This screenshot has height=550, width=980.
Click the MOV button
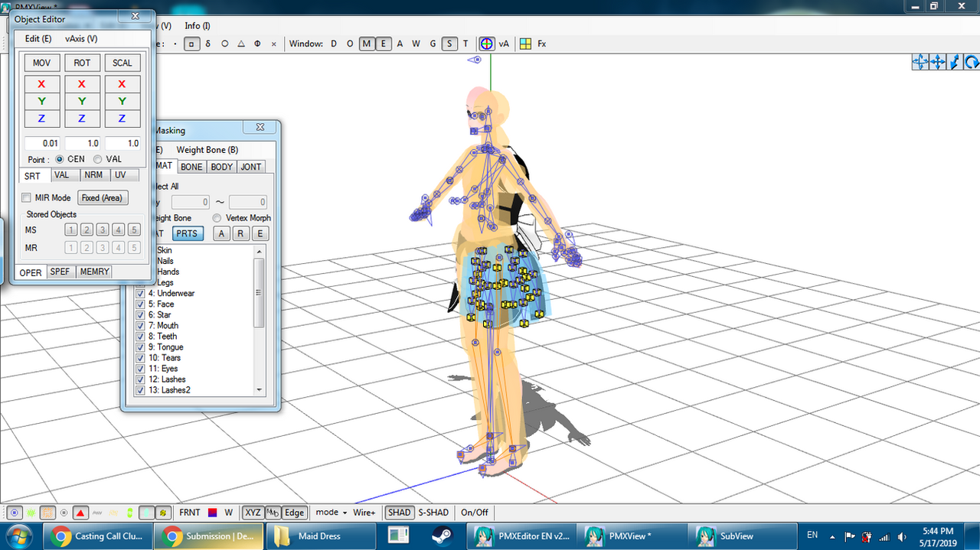pos(41,63)
